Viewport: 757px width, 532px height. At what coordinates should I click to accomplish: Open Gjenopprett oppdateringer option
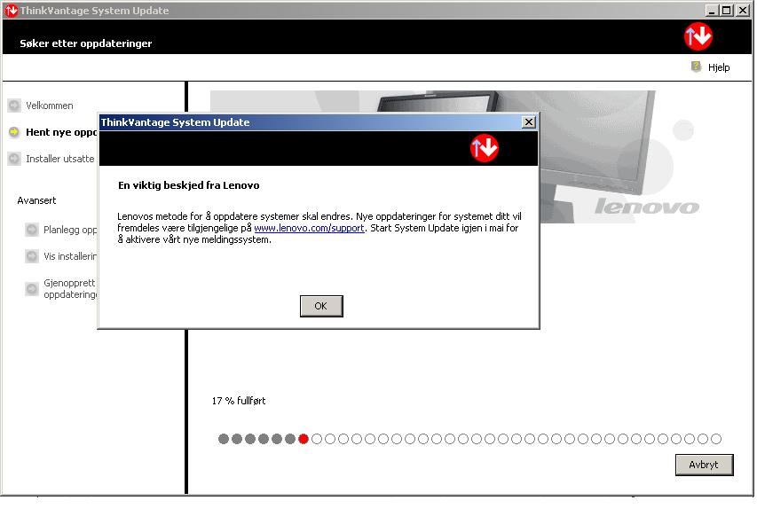[70, 288]
